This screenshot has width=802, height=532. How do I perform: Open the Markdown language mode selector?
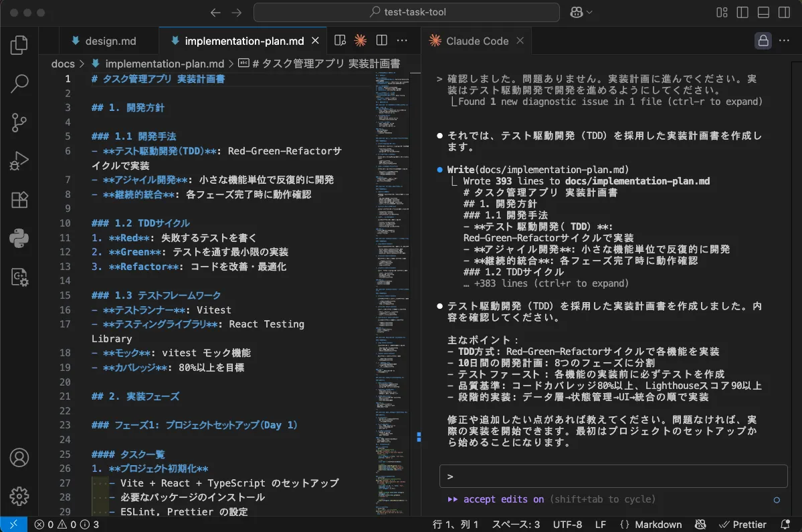coord(651,525)
